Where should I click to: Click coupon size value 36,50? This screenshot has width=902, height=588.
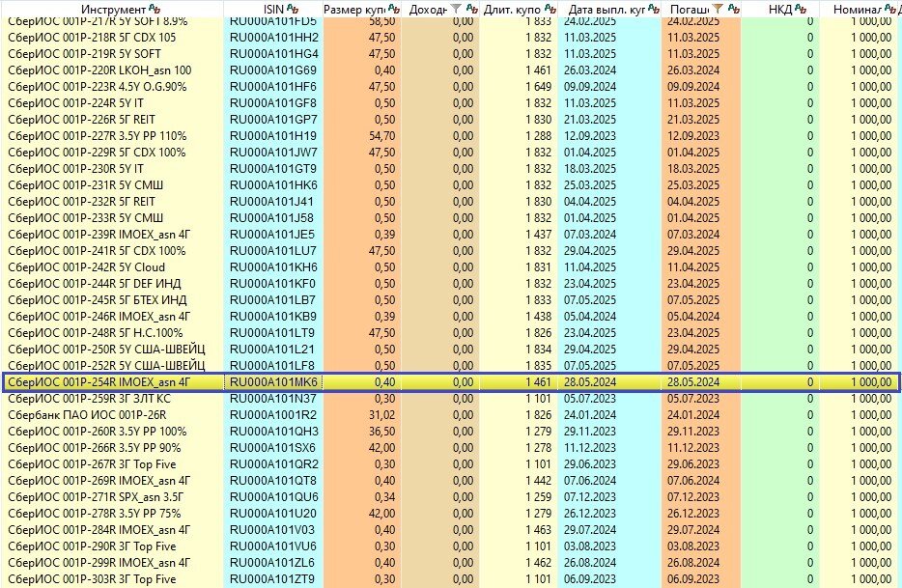pyautogui.click(x=382, y=431)
